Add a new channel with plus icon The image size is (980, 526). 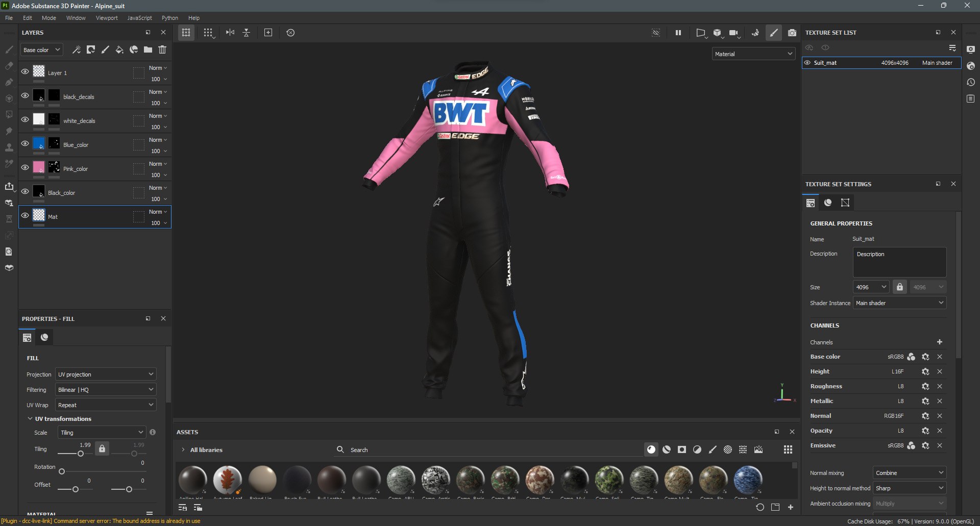(940, 342)
